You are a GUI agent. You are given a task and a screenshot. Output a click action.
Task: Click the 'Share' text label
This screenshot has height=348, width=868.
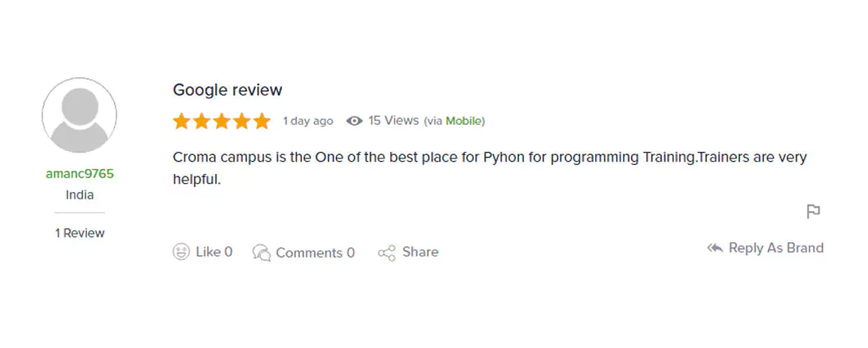420,252
